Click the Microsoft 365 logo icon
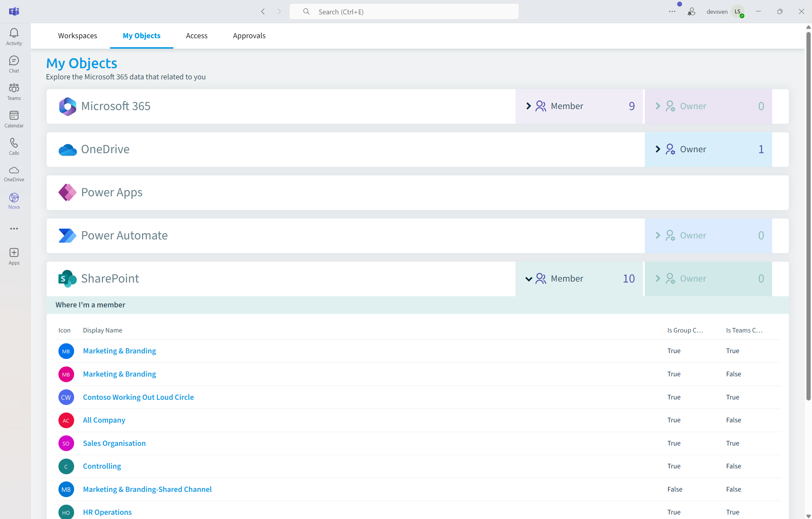 [68, 106]
